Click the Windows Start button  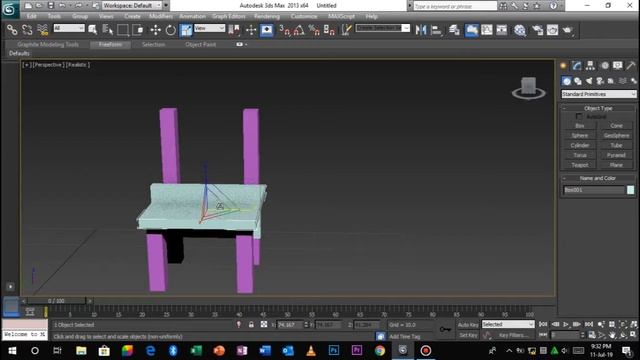(12, 351)
